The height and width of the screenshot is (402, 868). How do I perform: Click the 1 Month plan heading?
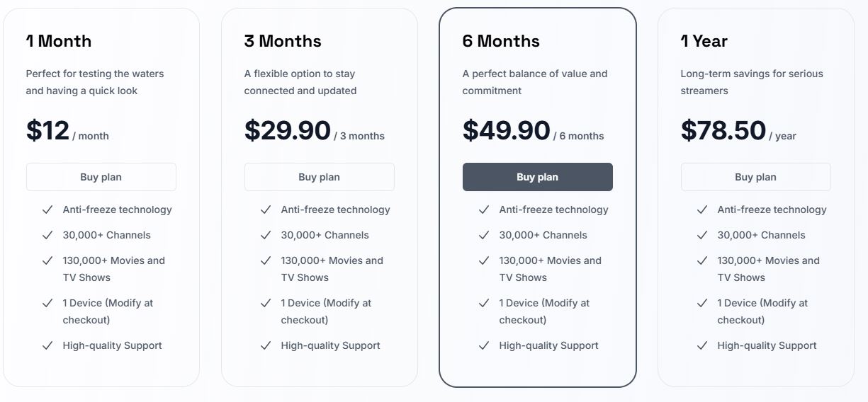coord(59,41)
